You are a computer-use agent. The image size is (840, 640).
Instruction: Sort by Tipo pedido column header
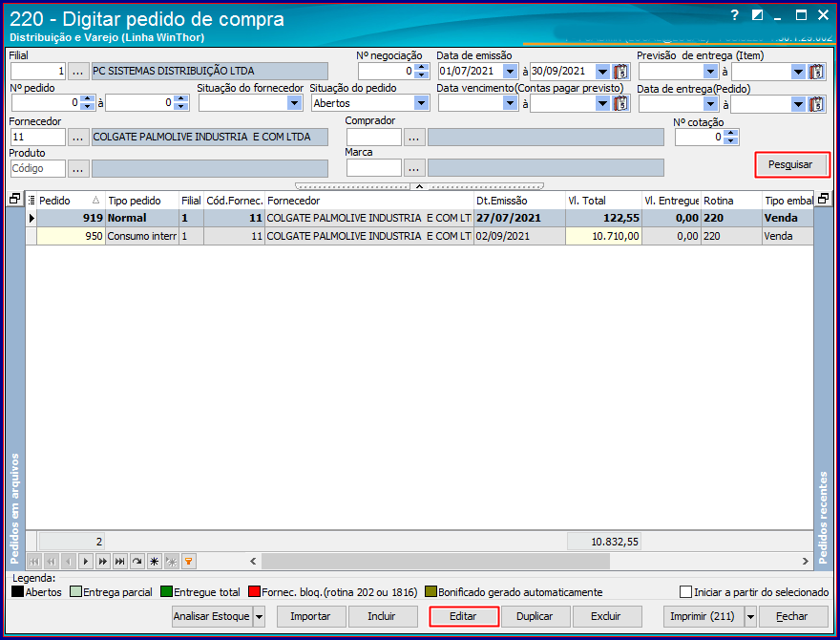tap(142, 201)
